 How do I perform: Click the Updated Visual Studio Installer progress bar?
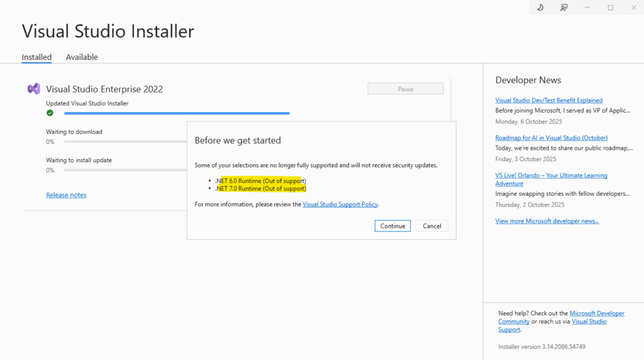177,113
